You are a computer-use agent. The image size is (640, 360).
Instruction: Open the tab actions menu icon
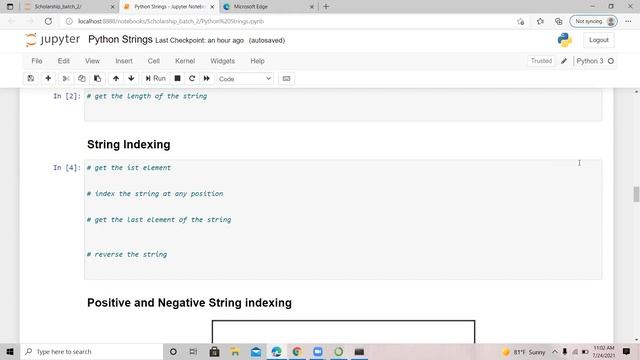click(10, 7)
